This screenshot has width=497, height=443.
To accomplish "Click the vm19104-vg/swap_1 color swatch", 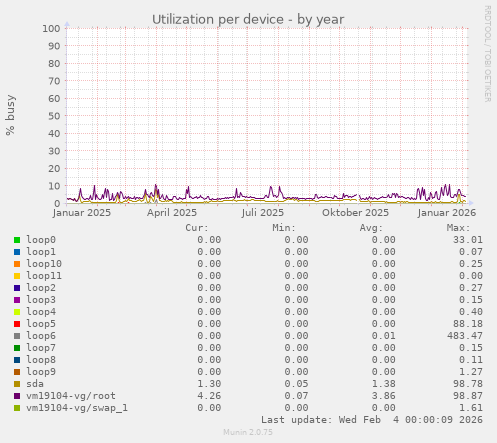I will point(17,408).
